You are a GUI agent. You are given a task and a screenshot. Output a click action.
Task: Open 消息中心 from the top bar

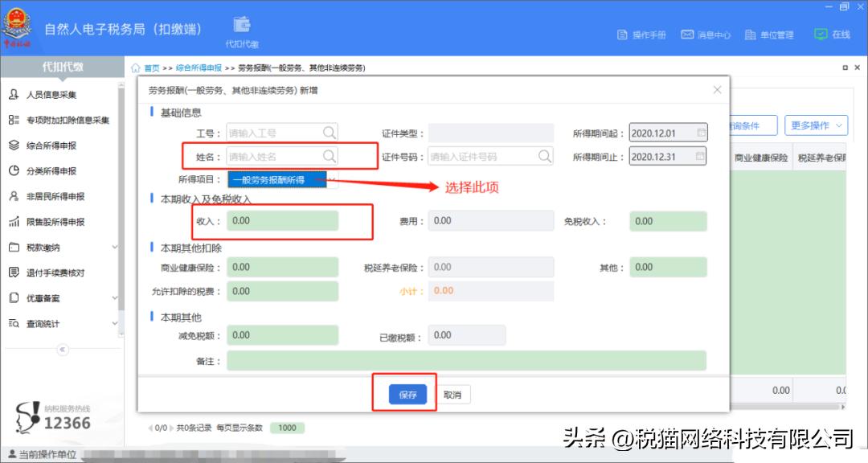[687, 35]
